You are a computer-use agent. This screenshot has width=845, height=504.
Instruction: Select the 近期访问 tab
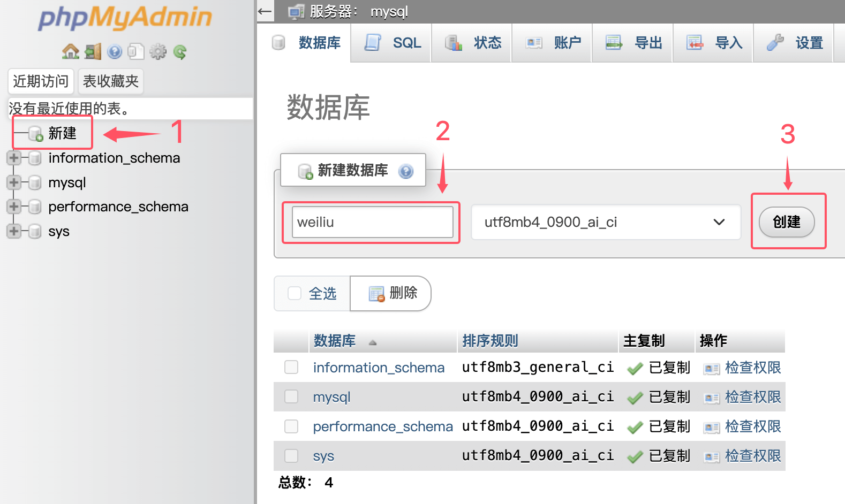41,81
